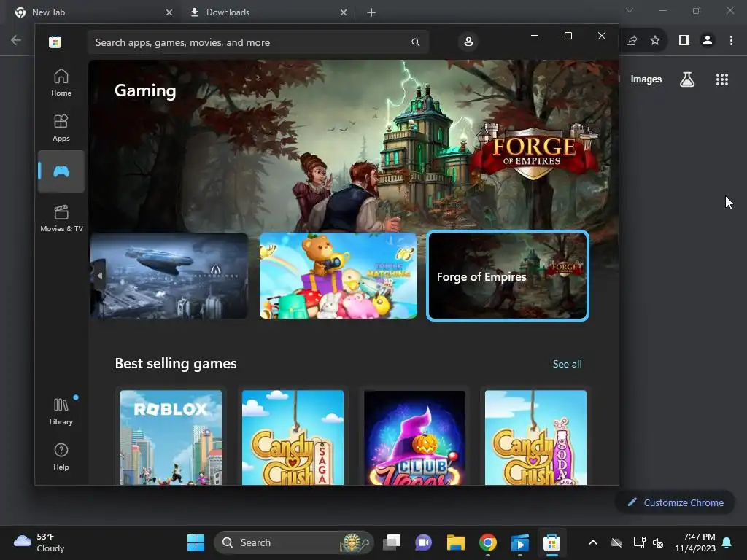Open the Club Vegas game tile
The height and width of the screenshot is (560, 747).
pyautogui.click(x=414, y=437)
